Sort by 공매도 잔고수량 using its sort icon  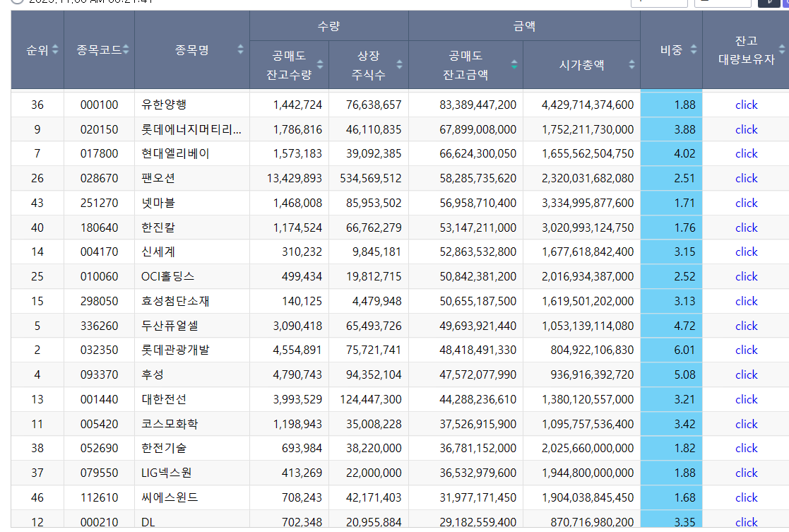319,65
